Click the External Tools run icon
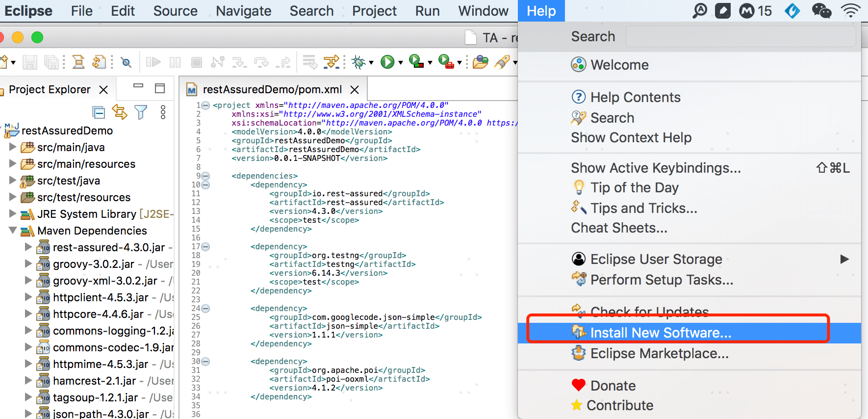This screenshot has width=868, height=419. pos(446,61)
